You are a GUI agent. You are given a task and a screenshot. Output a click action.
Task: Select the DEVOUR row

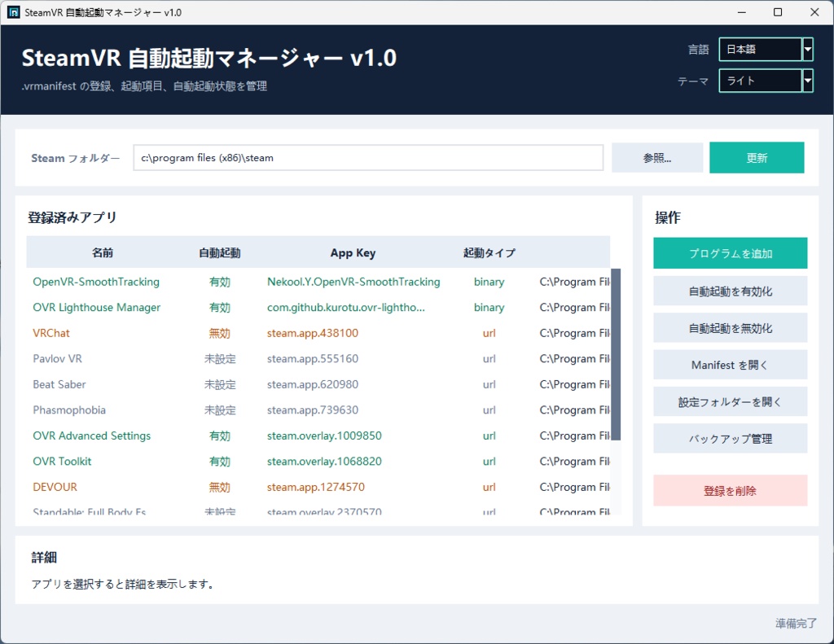click(x=318, y=487)
